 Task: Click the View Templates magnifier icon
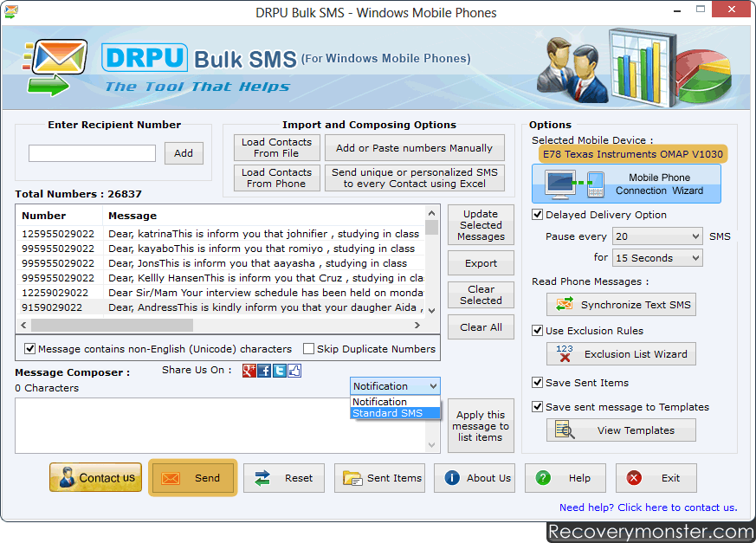(x=565, y=430)
